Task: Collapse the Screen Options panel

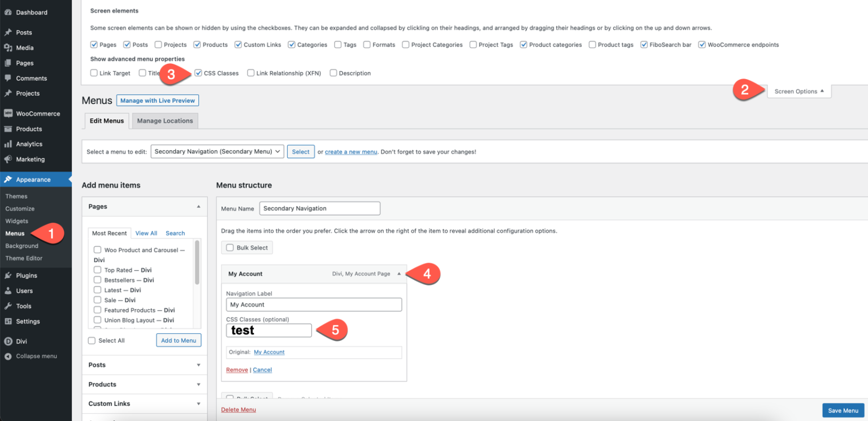Action: tap(799, 92)
